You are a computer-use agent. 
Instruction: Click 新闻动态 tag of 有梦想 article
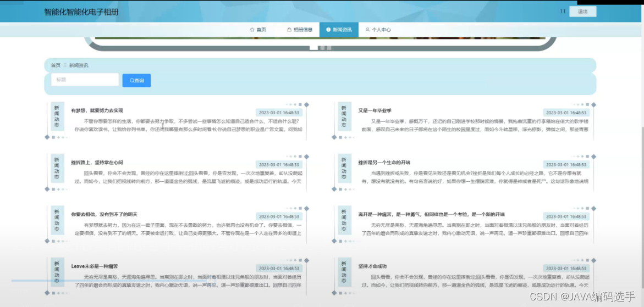pyautogui.click(x=57, y=116)
